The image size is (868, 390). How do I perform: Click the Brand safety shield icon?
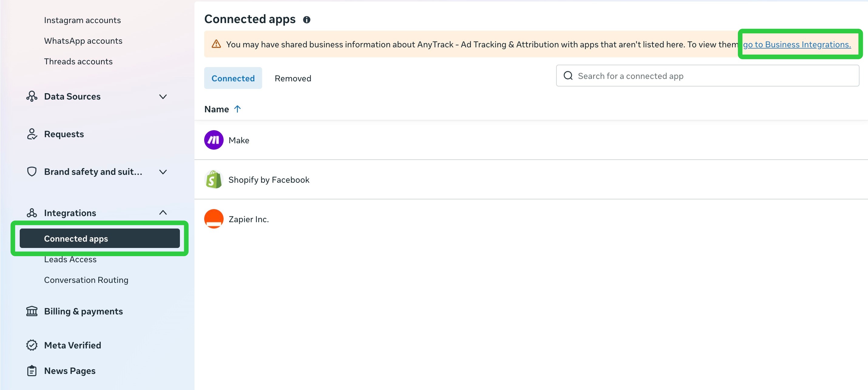click(x=32, y=171)
